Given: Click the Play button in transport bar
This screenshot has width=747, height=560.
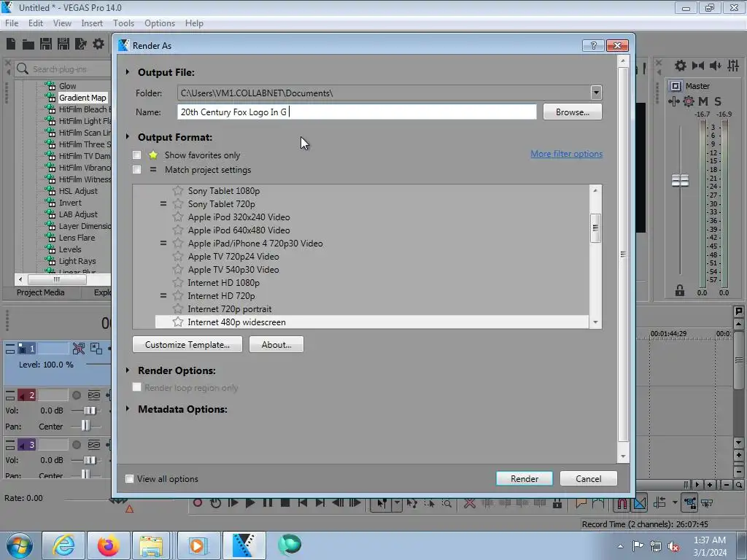Looking at the screenshot, I should (x=250, y=503).
